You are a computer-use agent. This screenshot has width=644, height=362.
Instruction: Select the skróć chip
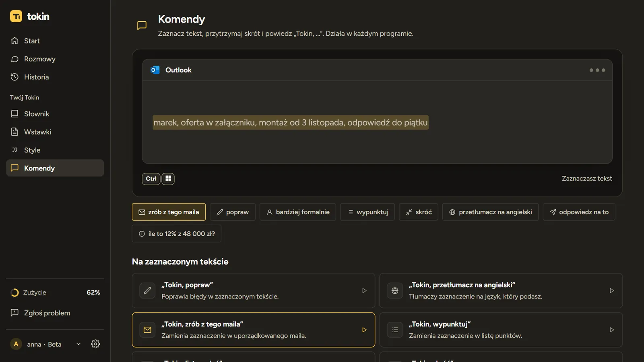pos(419,212)
